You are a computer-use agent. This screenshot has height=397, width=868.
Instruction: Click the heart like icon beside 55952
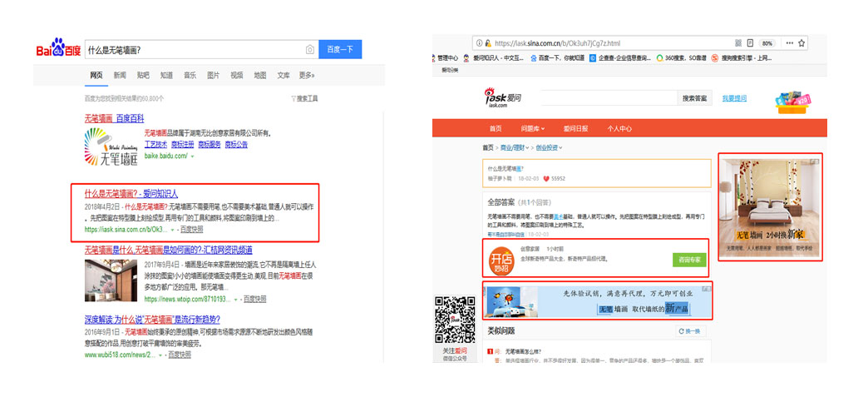[545, 179]
